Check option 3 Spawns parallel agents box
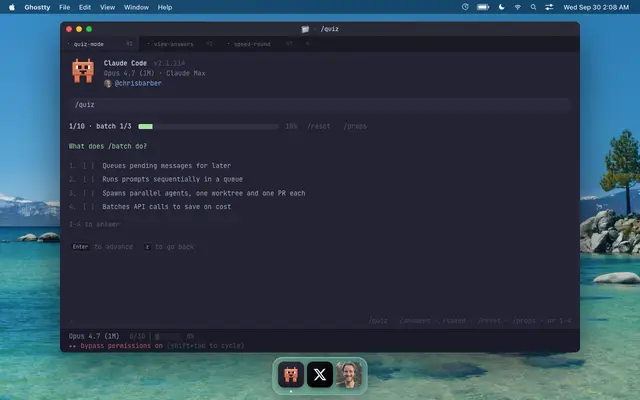The height and width of the screenshot is (400, 640). point(89,193)
